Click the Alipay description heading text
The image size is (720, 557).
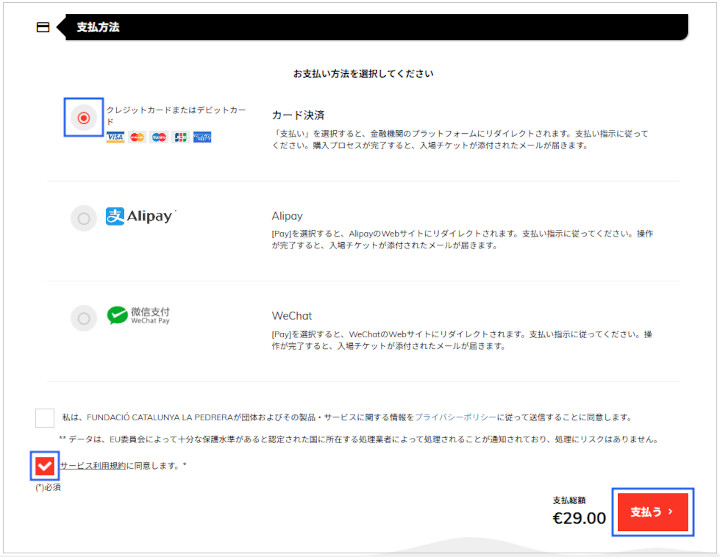click(287, 215)
